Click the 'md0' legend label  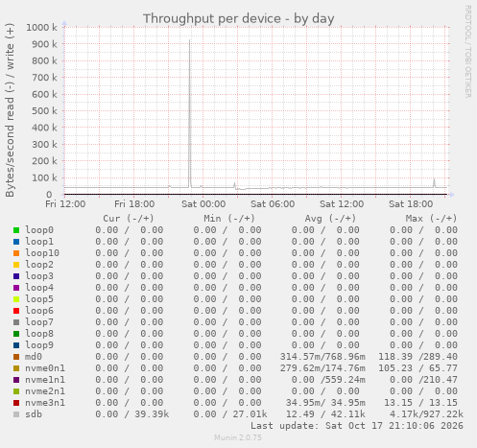click(x=34, y=357)
